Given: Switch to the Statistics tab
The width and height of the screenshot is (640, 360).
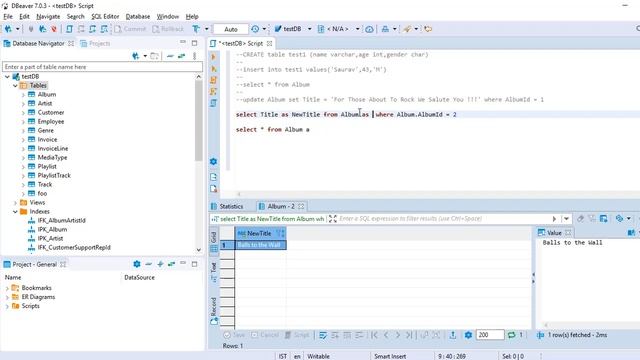Looking at the screenshot, I should [227, 206].
